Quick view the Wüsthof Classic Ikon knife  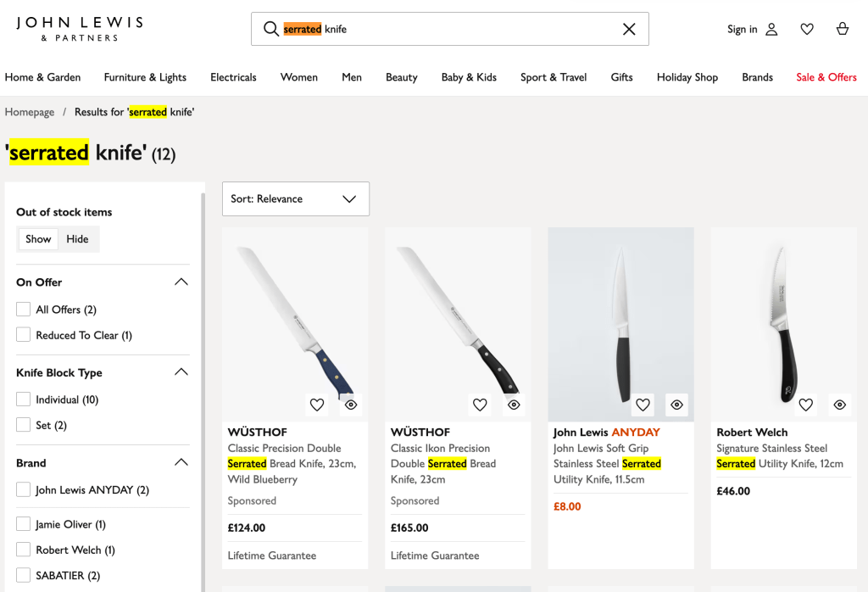click(x=514, y=405)
